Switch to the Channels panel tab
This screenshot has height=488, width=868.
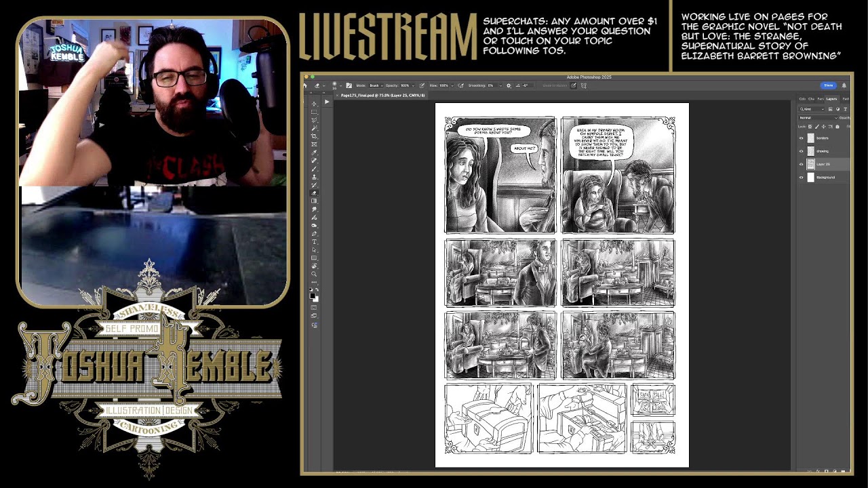811,99
